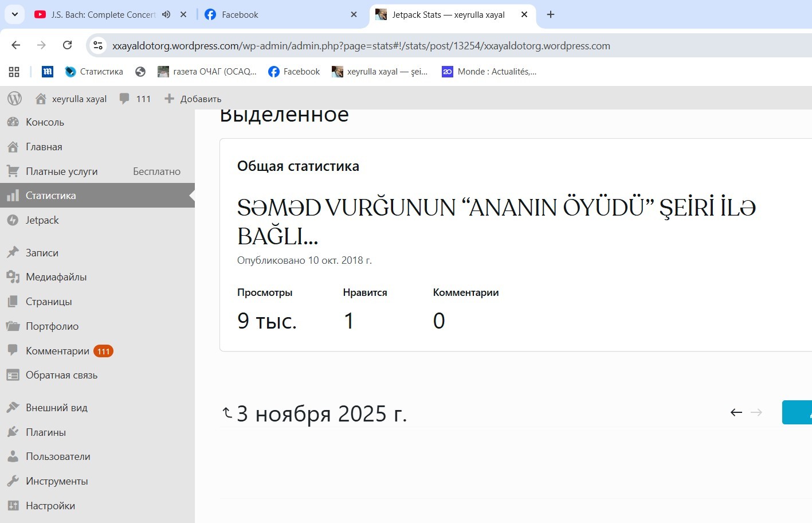Screen dimensions: 812x523
Task: Click the URL address bar field
Action: click(361, 46)
